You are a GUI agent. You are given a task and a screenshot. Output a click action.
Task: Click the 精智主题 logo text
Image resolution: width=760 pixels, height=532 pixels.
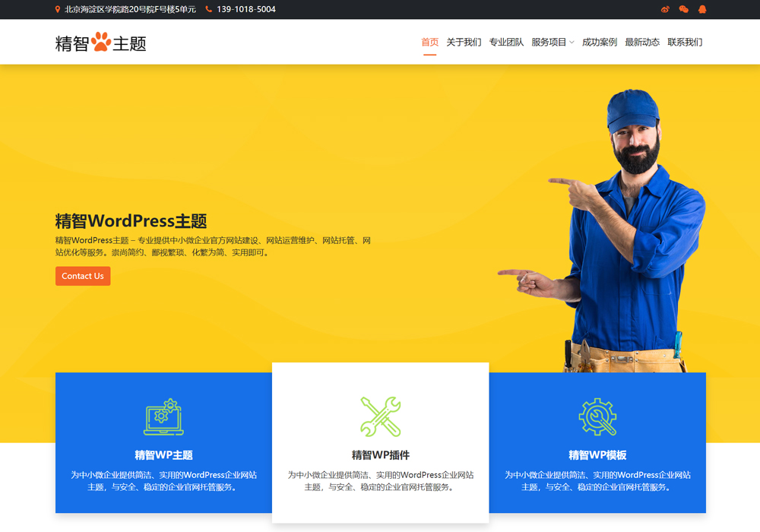coord(101,42)
